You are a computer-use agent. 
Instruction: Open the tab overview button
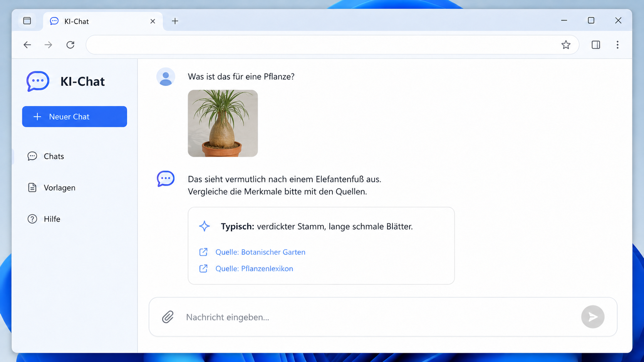(27, 21)
